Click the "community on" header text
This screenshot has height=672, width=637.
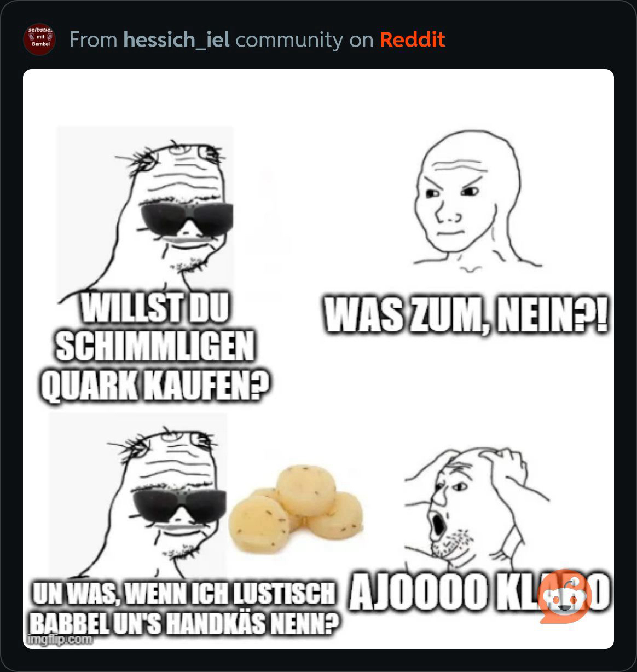[x=304, y=40]
